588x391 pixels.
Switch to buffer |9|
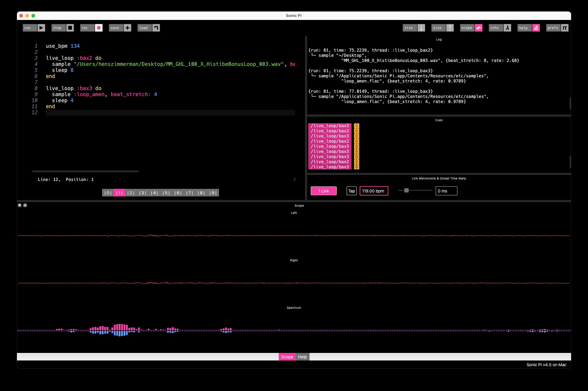coord(213,193)
